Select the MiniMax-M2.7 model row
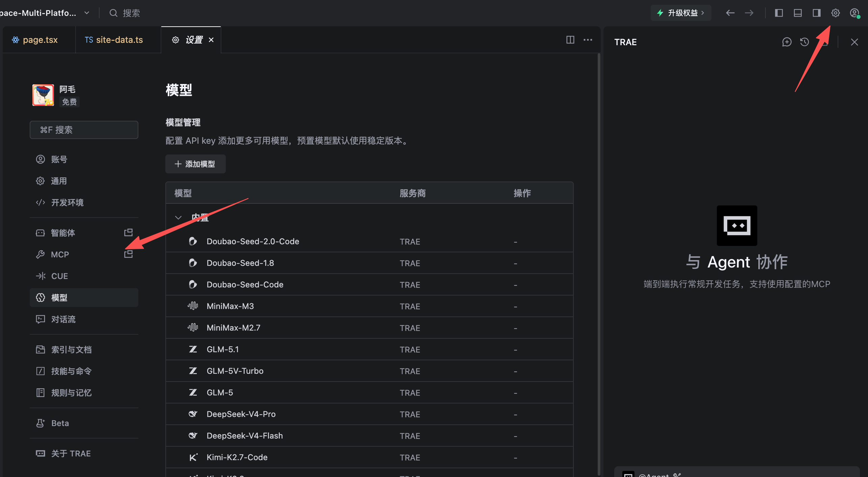The image size is (868, 477). tap(370, 328)
